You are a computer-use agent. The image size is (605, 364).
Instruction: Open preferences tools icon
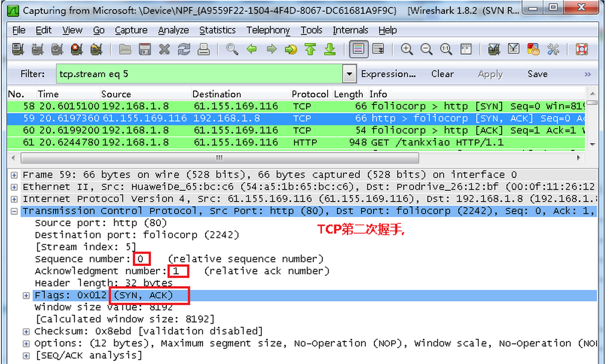[x=553, y=49]
